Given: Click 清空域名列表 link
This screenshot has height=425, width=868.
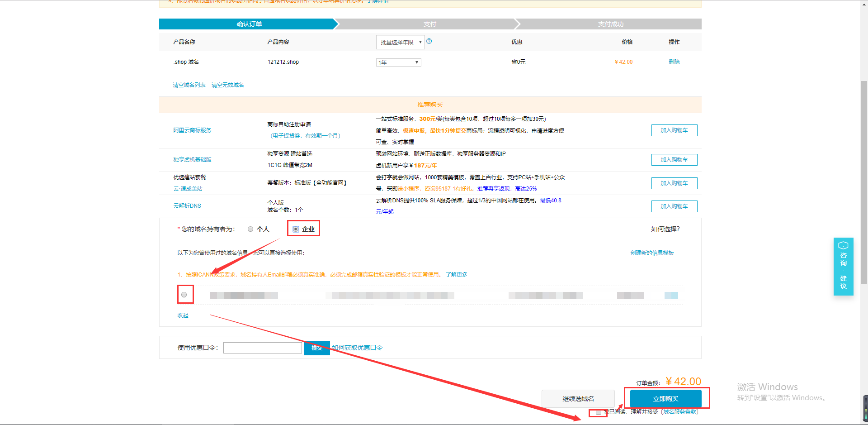Looking at the screenshot, I should 189,85.
